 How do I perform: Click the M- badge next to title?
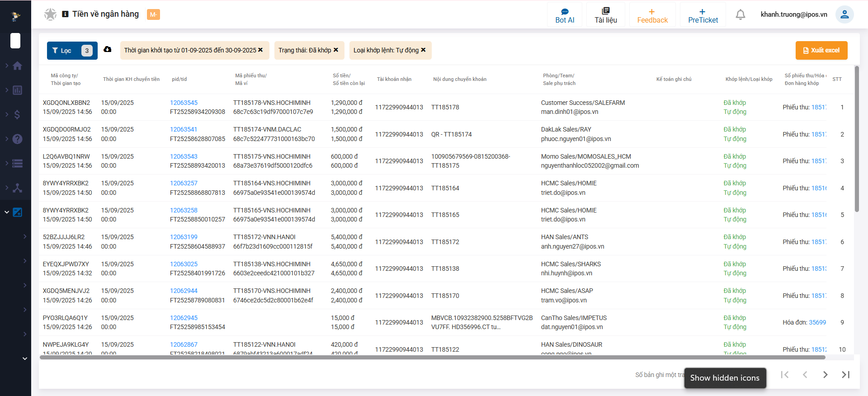[x=153, y=14]
